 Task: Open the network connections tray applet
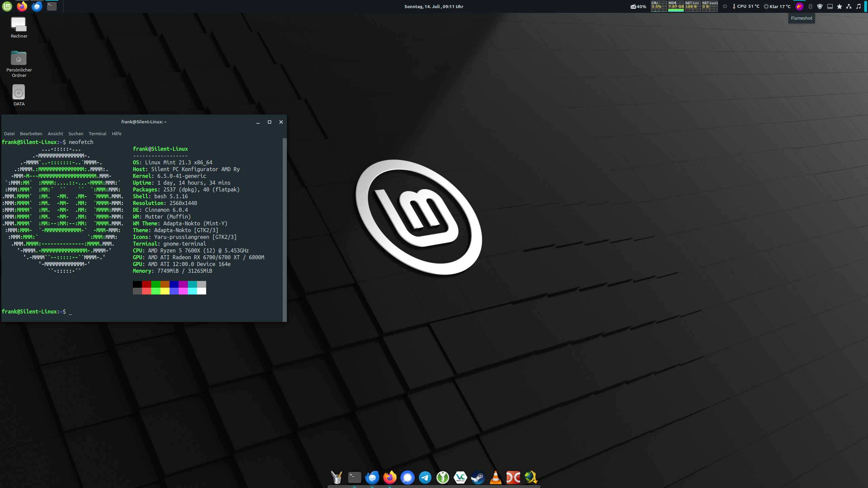849,6
